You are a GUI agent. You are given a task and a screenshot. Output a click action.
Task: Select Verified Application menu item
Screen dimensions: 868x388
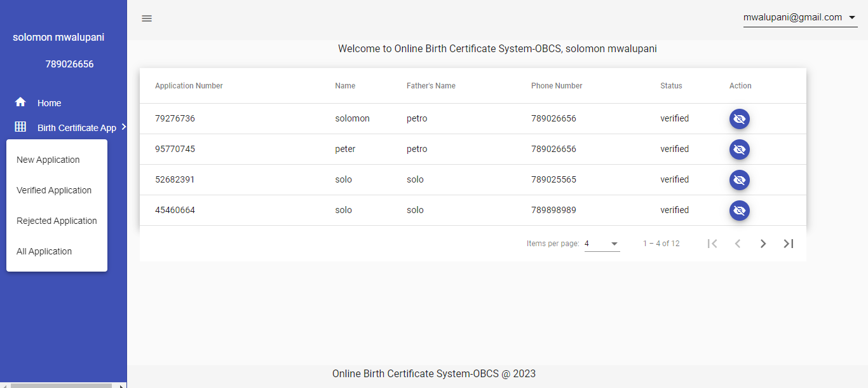click(57, 190)
